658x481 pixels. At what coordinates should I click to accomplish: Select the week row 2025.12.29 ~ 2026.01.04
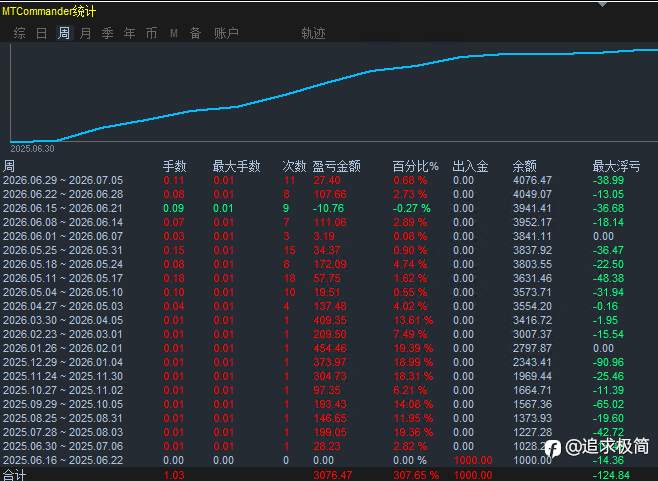coord(329,362)
